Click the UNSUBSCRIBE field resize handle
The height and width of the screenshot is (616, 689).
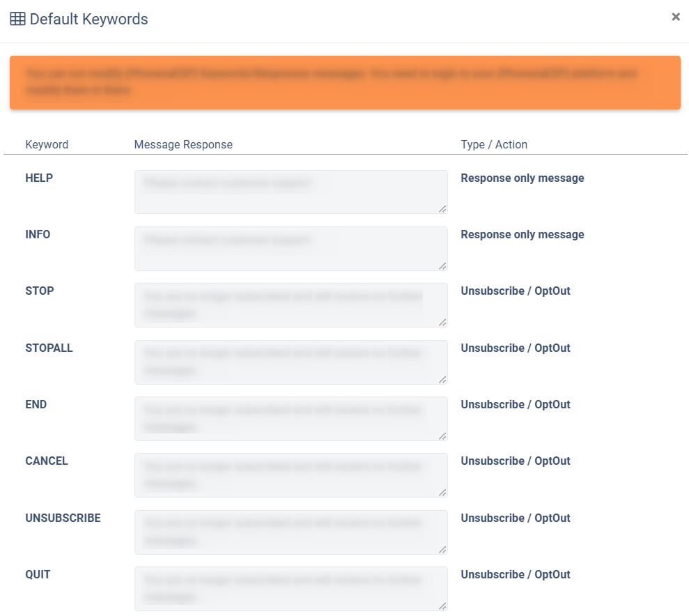click(442, 549)
